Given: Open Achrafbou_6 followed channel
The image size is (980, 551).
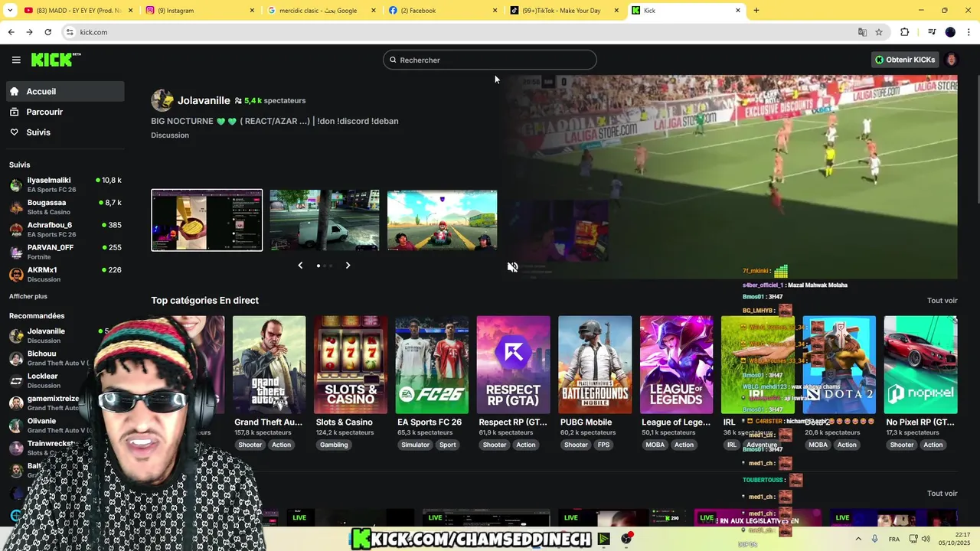Looking at the screenshot, I should (x=65, y=230).
